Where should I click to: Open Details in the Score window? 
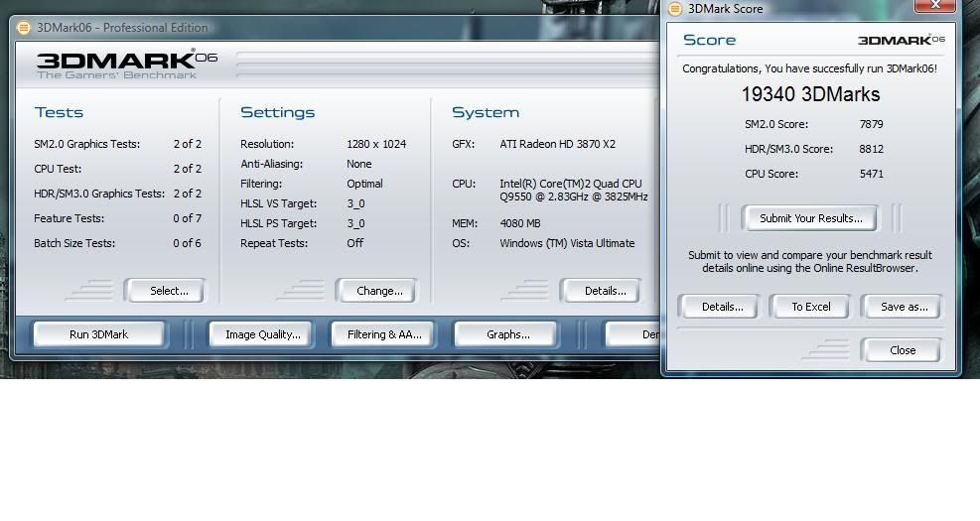point(719,307)
